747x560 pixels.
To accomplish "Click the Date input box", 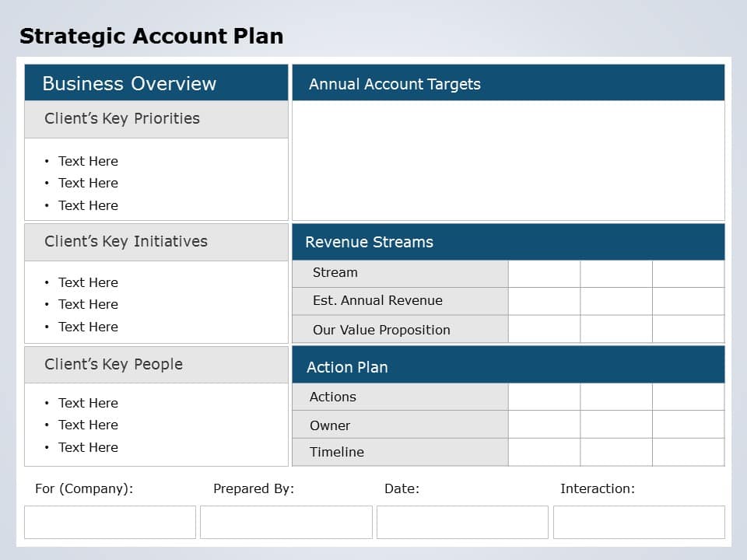I will (462, 522).
